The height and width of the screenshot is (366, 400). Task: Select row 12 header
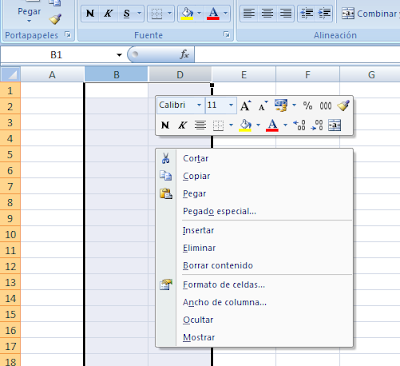coord(10,267)
